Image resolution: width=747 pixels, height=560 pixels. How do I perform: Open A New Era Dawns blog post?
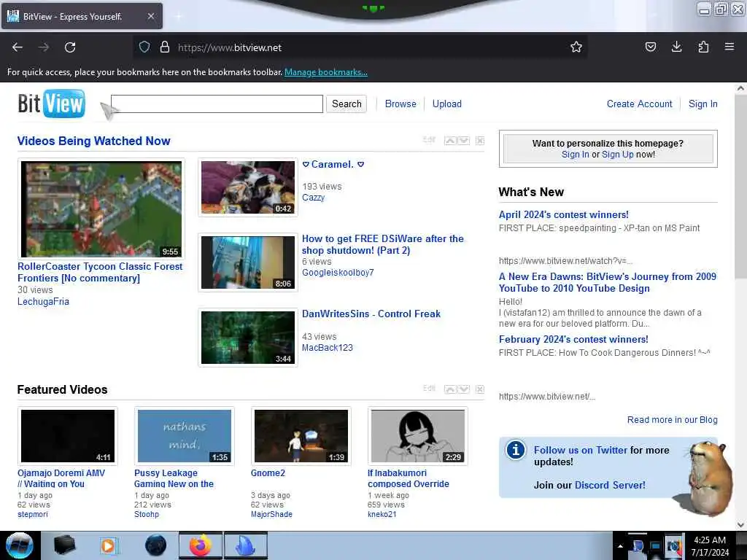click(608, 282)
